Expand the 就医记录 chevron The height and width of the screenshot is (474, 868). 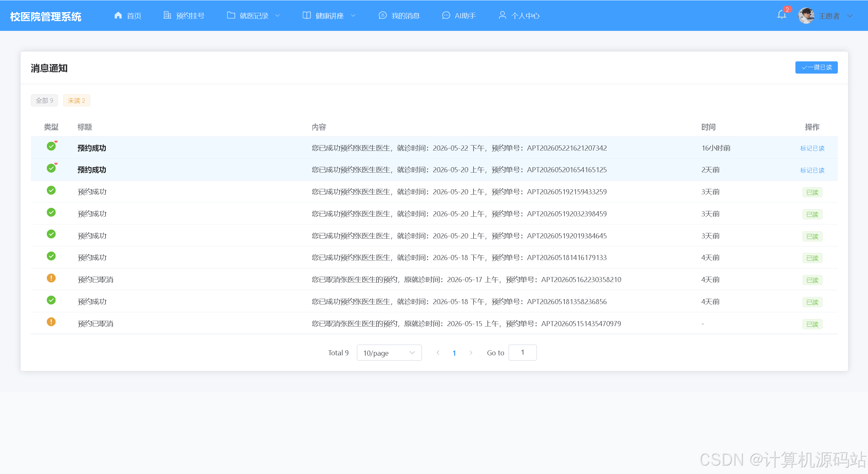click(277, 16)
